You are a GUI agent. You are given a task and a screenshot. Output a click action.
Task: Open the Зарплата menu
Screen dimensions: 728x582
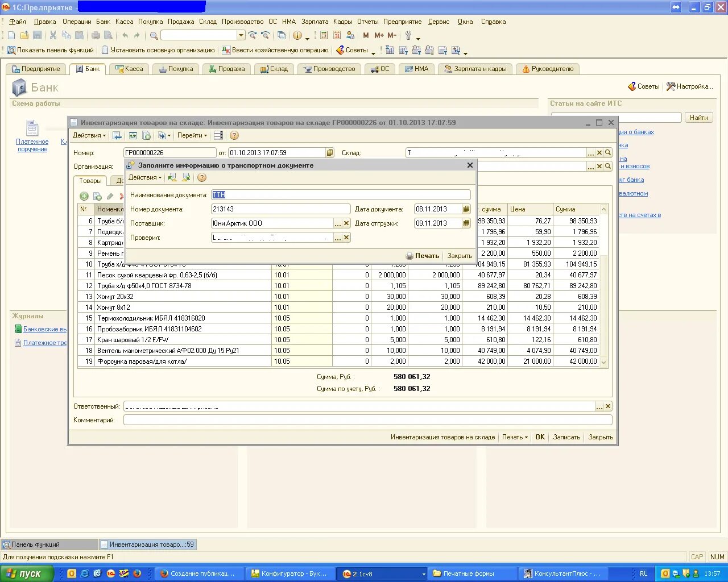[315, 22]
